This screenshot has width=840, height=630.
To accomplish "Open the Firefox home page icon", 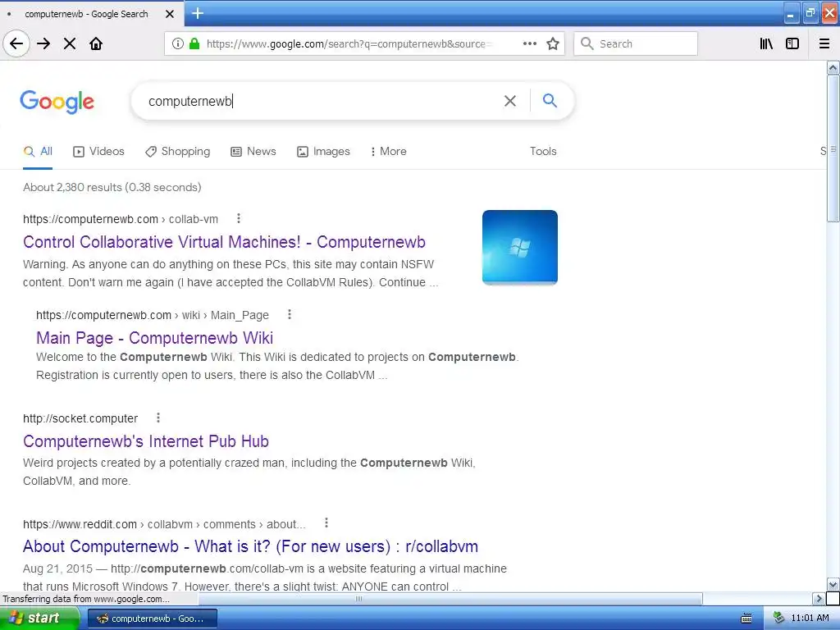I will point(96,43).
